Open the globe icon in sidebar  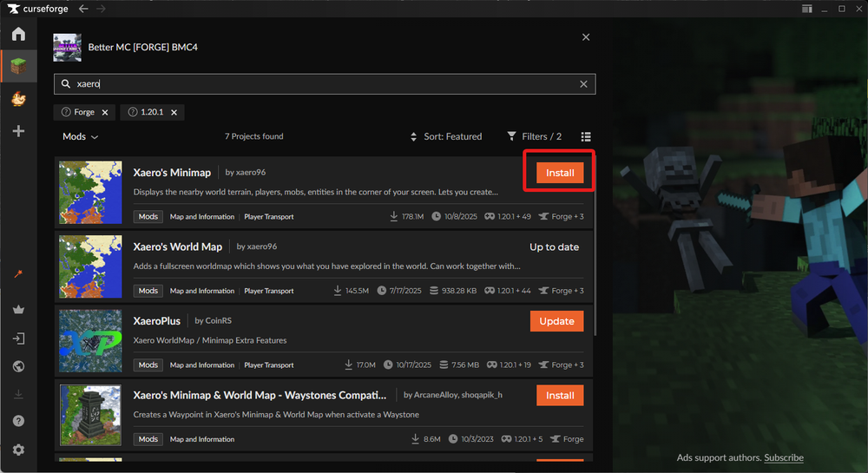[x=18, y=366]
